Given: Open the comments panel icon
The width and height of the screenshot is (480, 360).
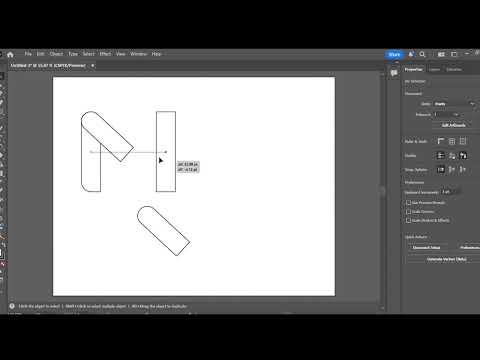Looking at the screenshot, I should 394,73.
